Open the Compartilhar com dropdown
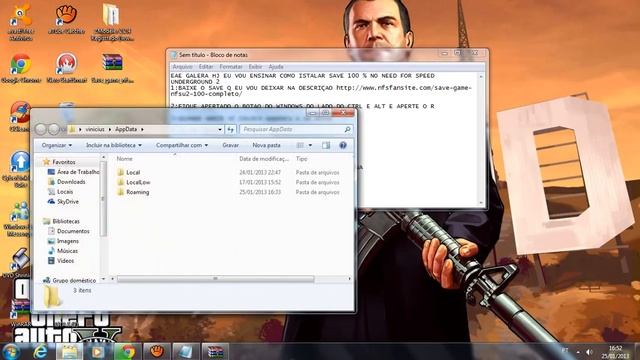Screen dimensions: 640x360 coord(182,145)
